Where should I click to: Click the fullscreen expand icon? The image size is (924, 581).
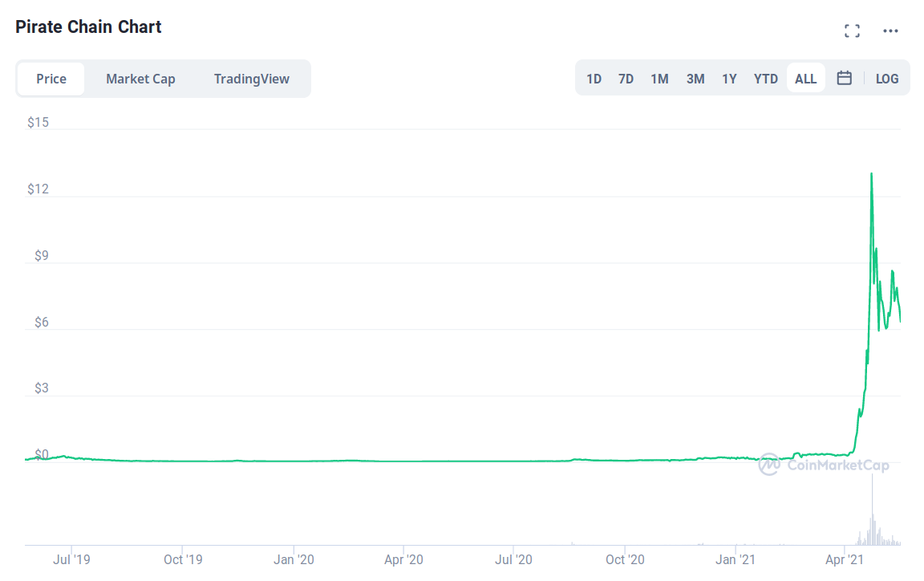tap(852, 31)
